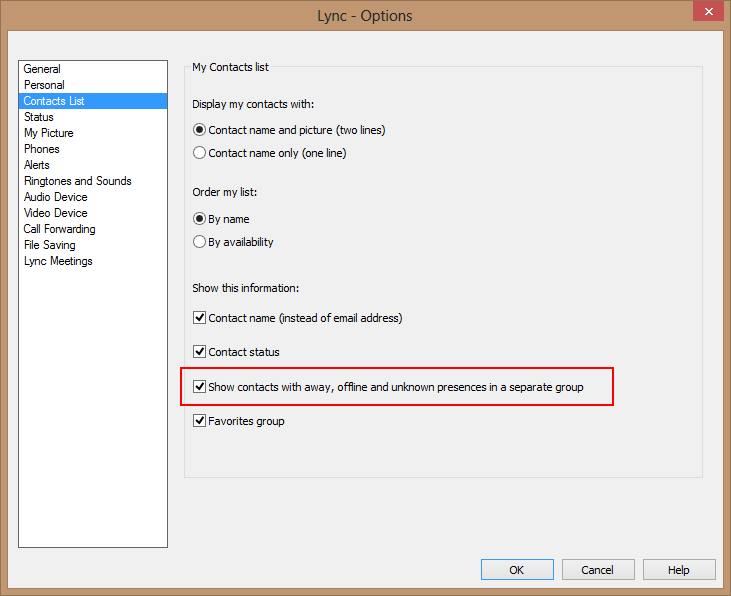Choose Contact name only (one line)
This screenshot has height=596, width=731.
click(x=199, y=152)
